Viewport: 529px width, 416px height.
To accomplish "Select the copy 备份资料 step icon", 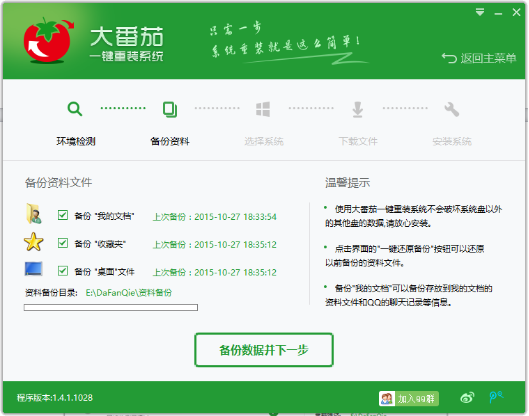I will coord(170,109).
